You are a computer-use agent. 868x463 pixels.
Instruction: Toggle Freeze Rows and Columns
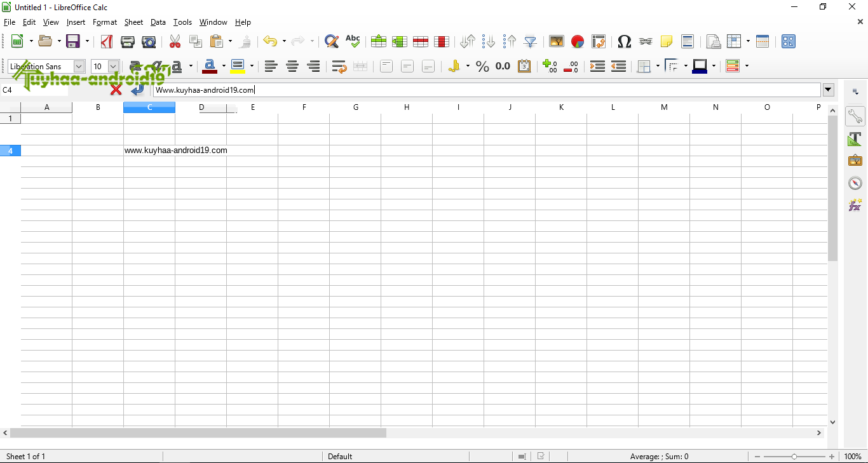click(735, 41)
